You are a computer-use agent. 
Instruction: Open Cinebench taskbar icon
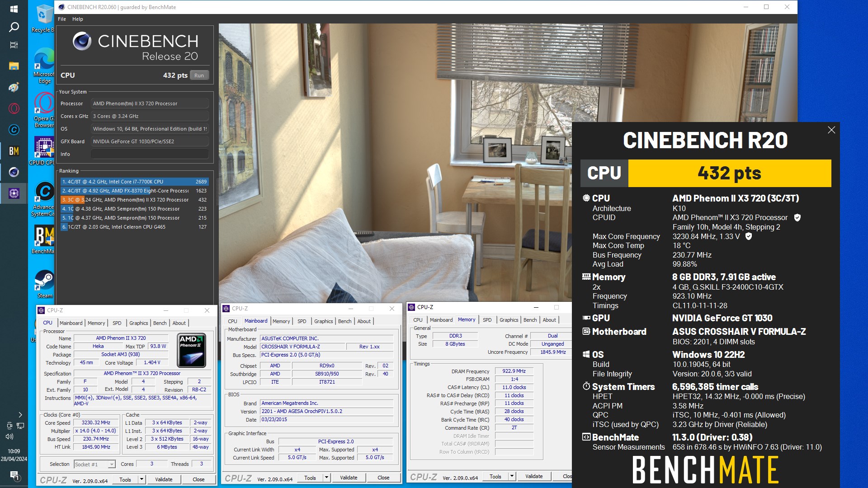[14, 172]
